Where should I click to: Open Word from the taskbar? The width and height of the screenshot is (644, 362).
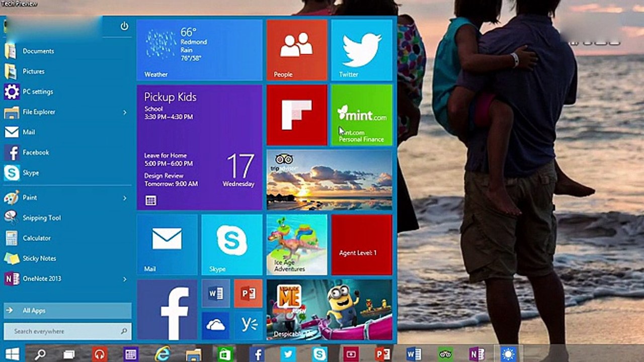point(414,354)
